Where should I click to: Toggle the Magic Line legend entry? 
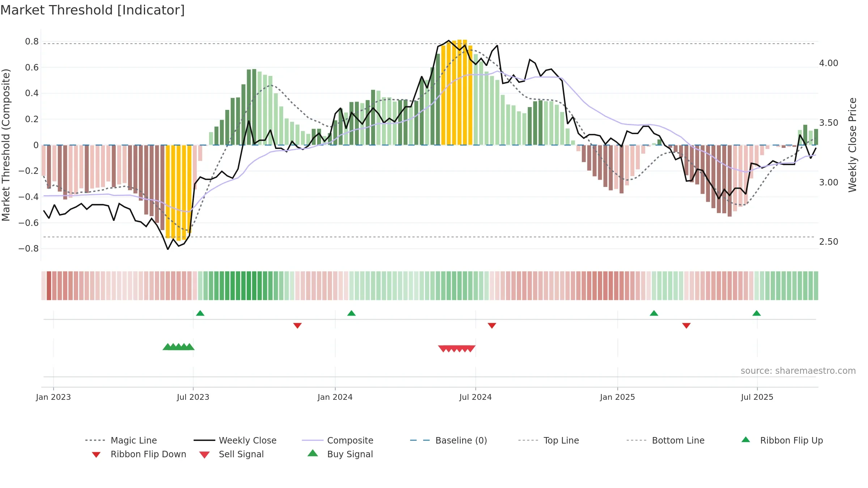coord(121,440)
